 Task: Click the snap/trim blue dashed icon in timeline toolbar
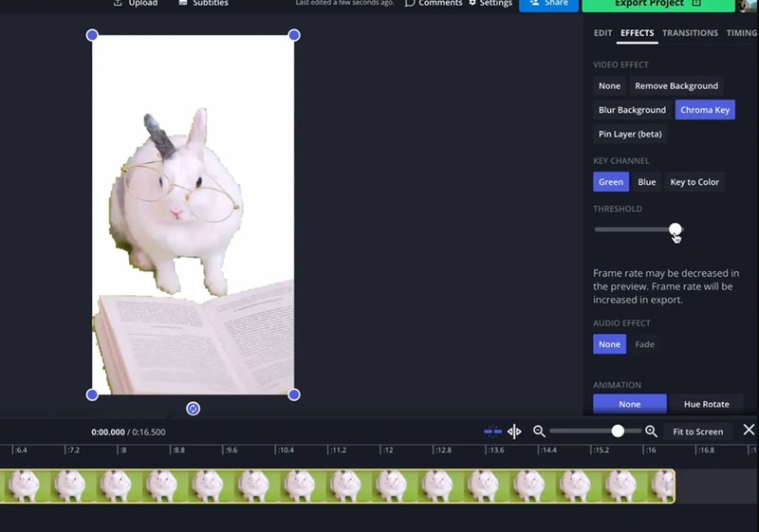click(492, 431)
